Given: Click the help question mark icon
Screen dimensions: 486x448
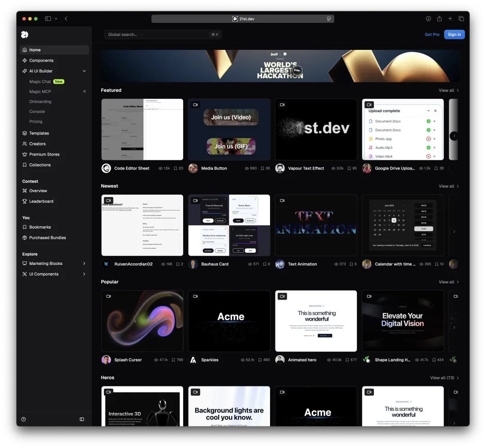Looking at the screenshot, I should pyautogui.click(x=23, y=419).
